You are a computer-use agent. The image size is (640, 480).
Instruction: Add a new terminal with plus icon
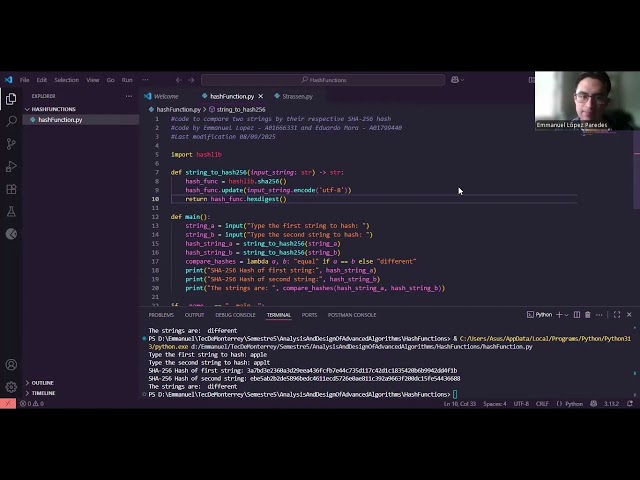coord(559,315)
